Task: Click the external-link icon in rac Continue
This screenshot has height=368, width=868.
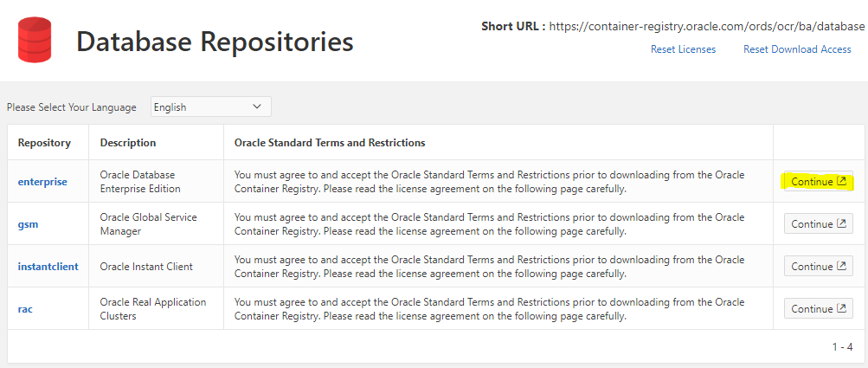Action: 841,309
